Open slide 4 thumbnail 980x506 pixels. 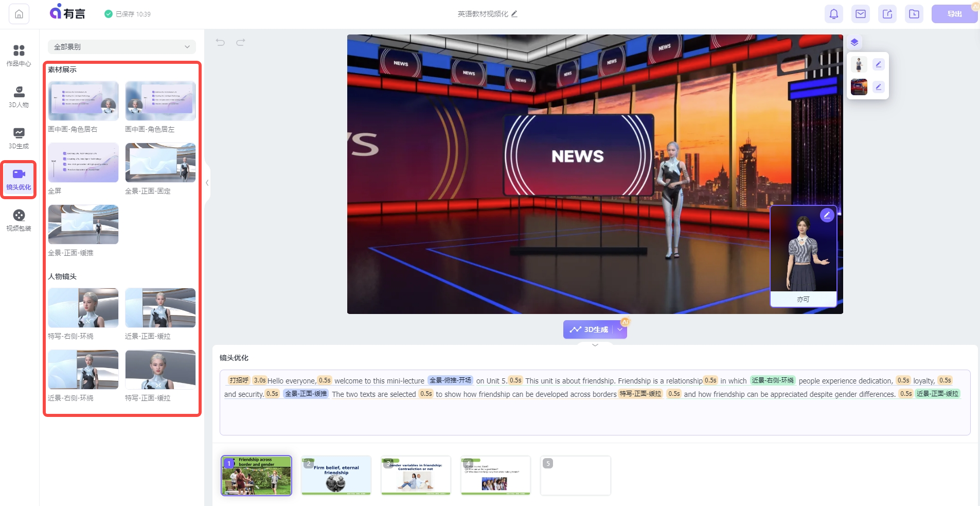(495, 476)
